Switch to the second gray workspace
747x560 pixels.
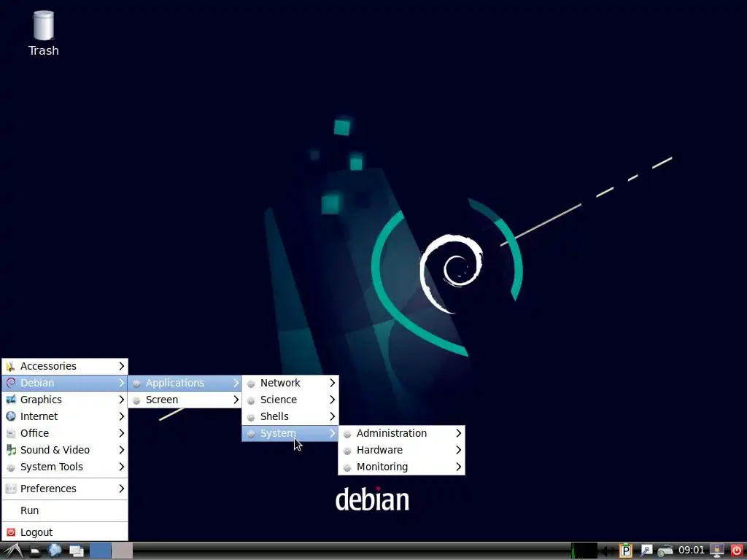click(123, 551)
